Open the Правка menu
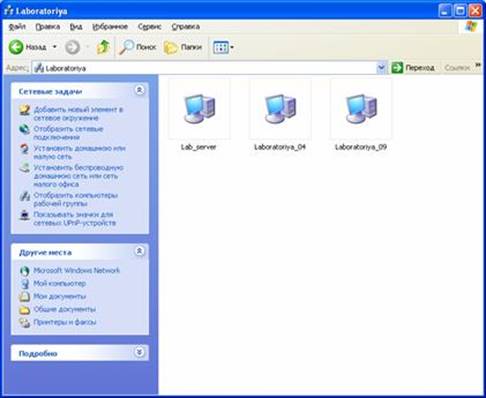The height and width of the screenshot is (398, 486). pyautogui.click(x=48, y=27)
